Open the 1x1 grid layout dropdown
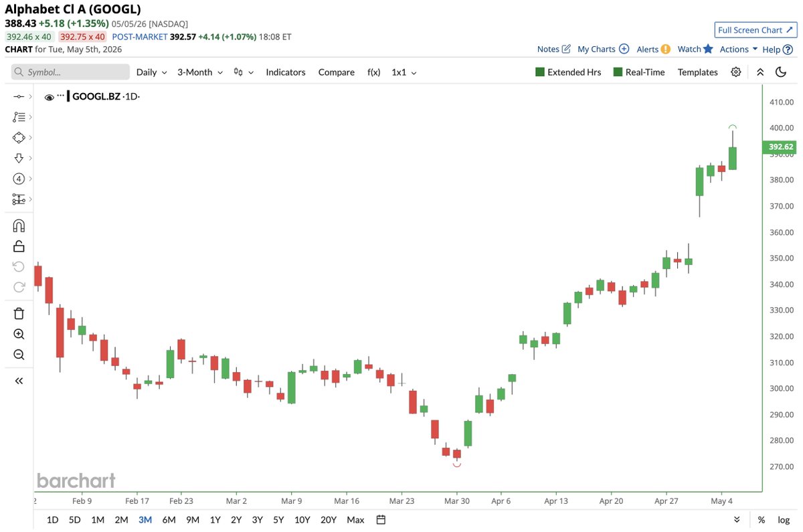Viewport: 803px width, 532px height. click(404, 72)
